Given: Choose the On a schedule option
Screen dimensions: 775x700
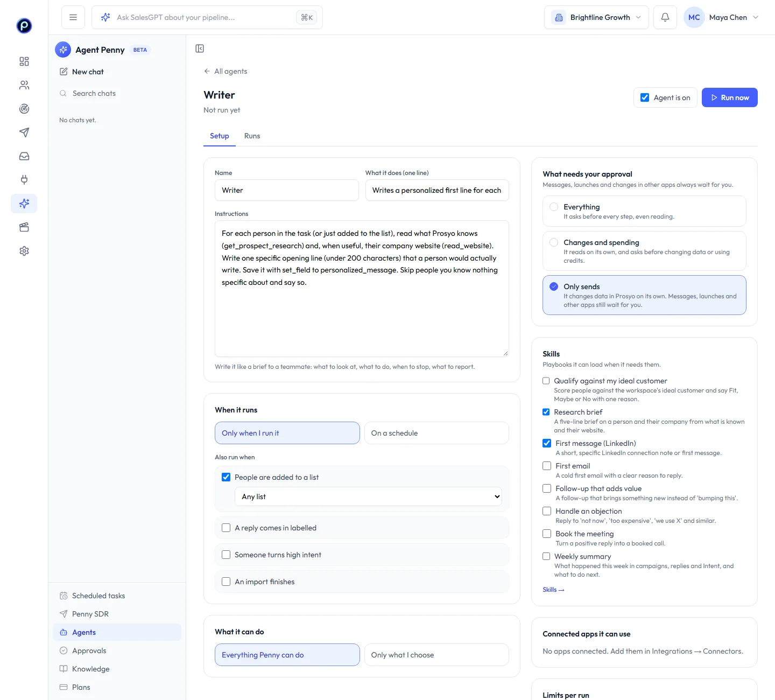Looking at the screenshot, I should pos(436,433).
